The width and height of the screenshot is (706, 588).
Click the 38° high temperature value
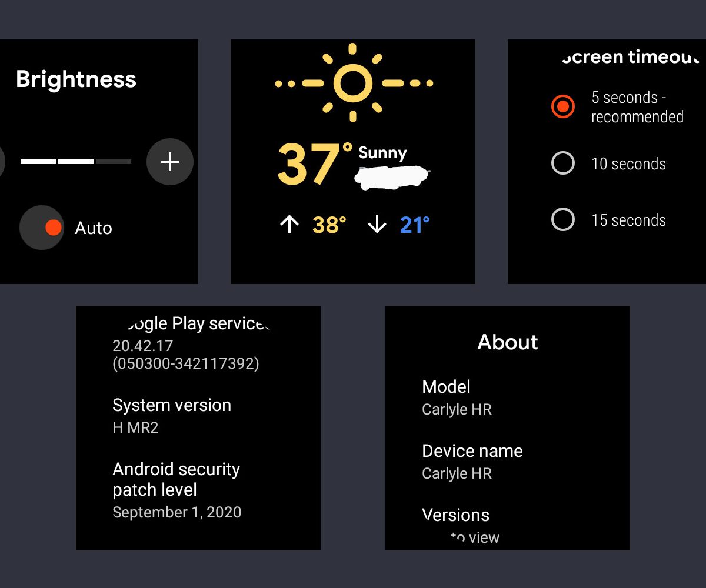point(329,225)
